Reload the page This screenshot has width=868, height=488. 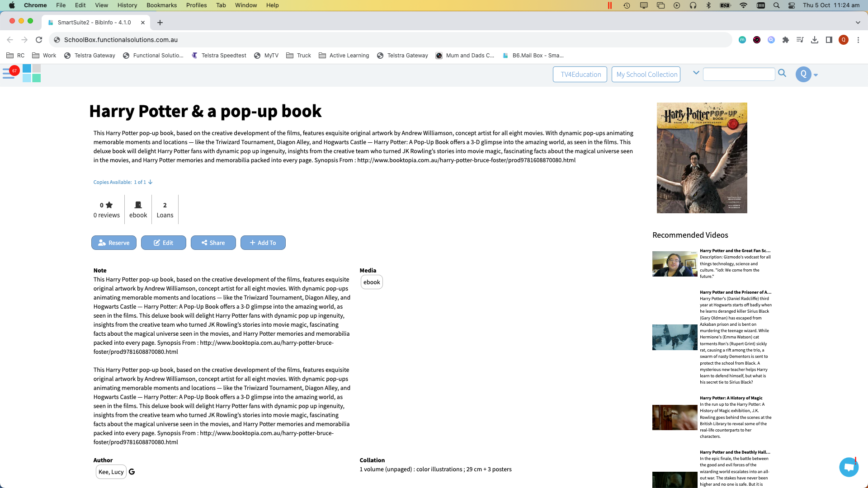point(39,40)
